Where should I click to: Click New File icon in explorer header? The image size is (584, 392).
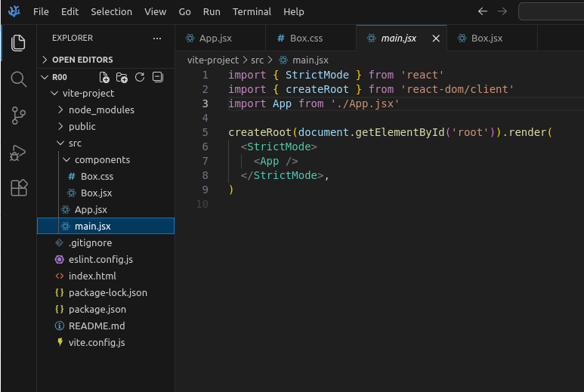click(x=105, y=77)
